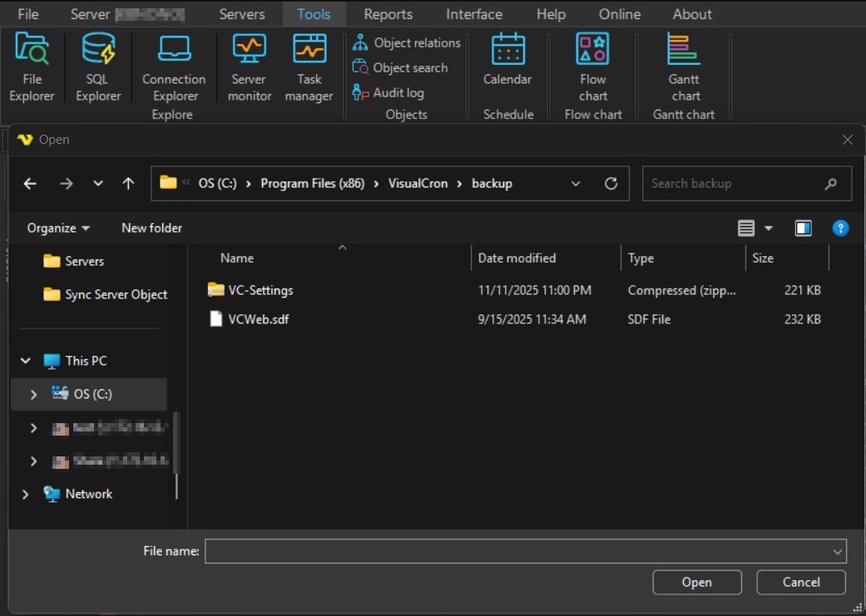Open the Organize dropdown menu
The image size is (866, 616).
(58, 228)
